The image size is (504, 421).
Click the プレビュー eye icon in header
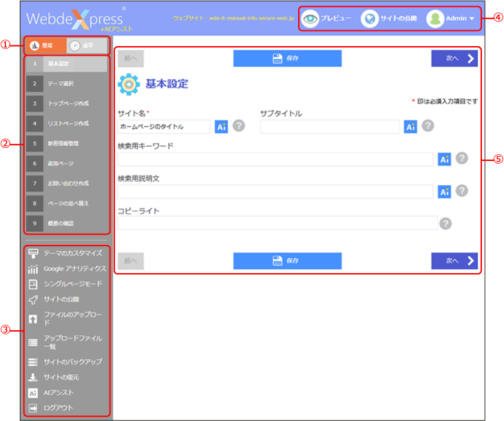click(311, 19)
